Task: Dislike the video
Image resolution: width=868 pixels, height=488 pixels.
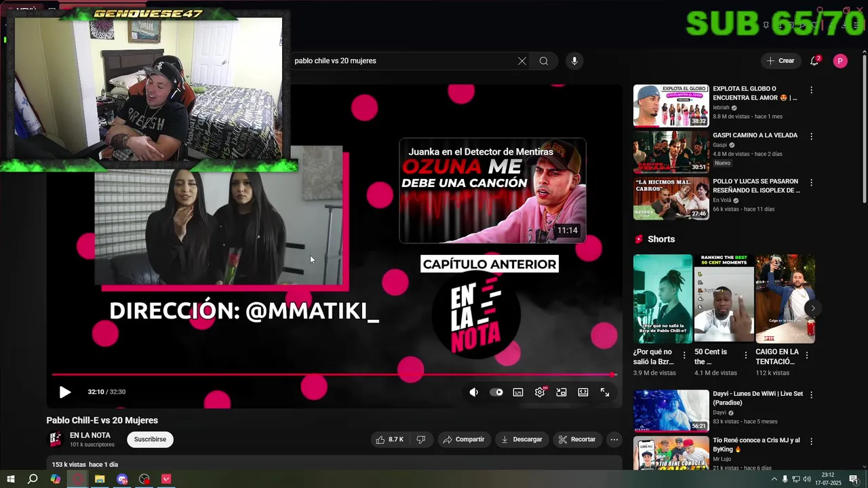Action: click(x=421, y=440)
